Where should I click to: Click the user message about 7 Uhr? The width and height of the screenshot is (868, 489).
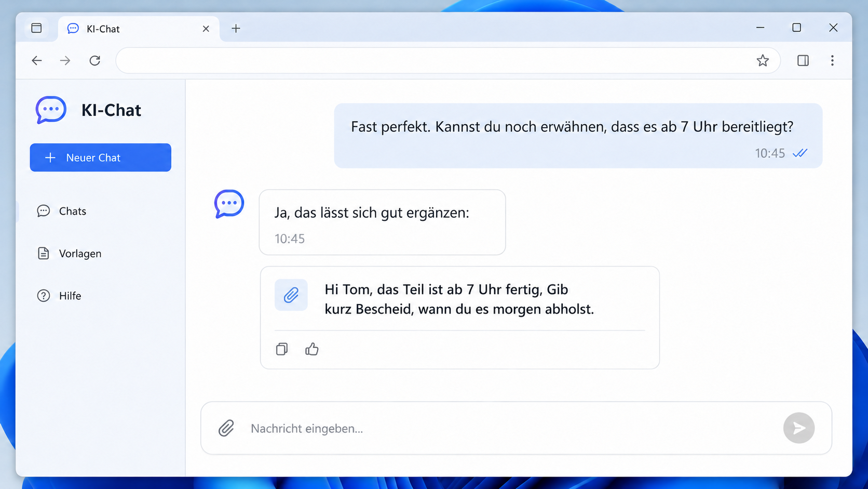[x=578, y=136]
